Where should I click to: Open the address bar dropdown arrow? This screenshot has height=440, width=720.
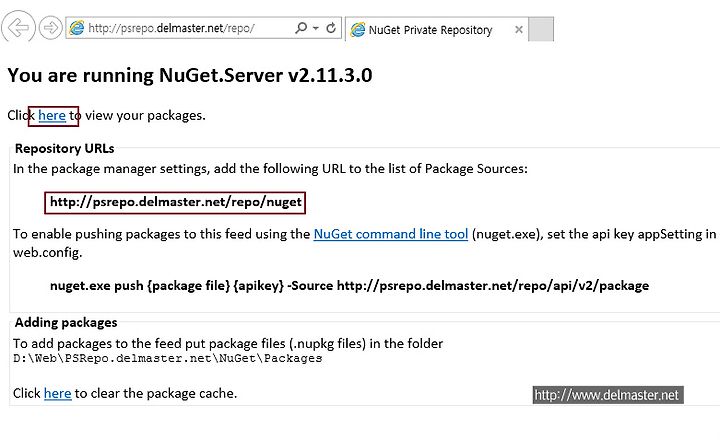316,28
